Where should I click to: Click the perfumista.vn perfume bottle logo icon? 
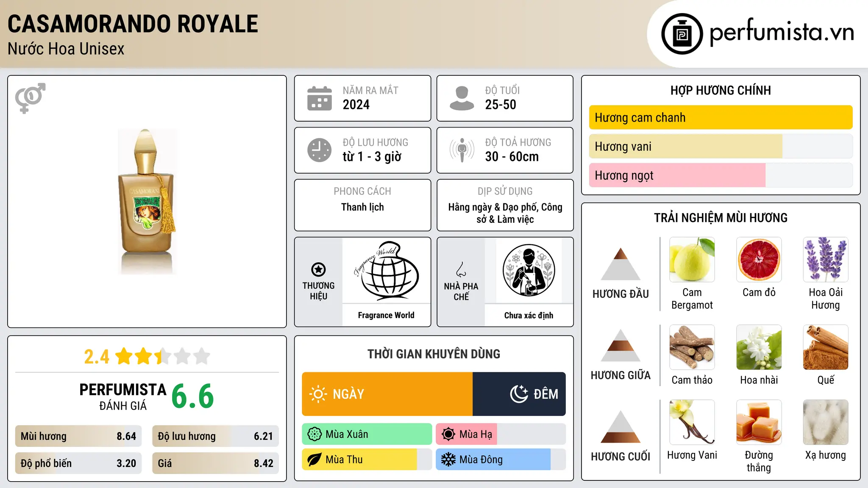pyautogui.click(x=682, y=34)
